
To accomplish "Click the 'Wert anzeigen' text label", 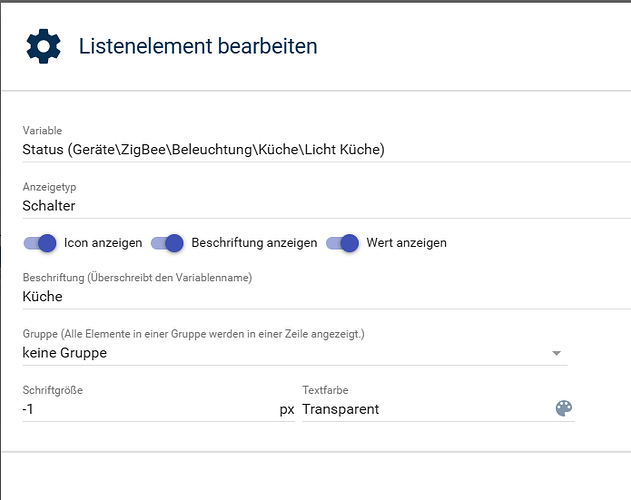I will click(x=407, y=243).
